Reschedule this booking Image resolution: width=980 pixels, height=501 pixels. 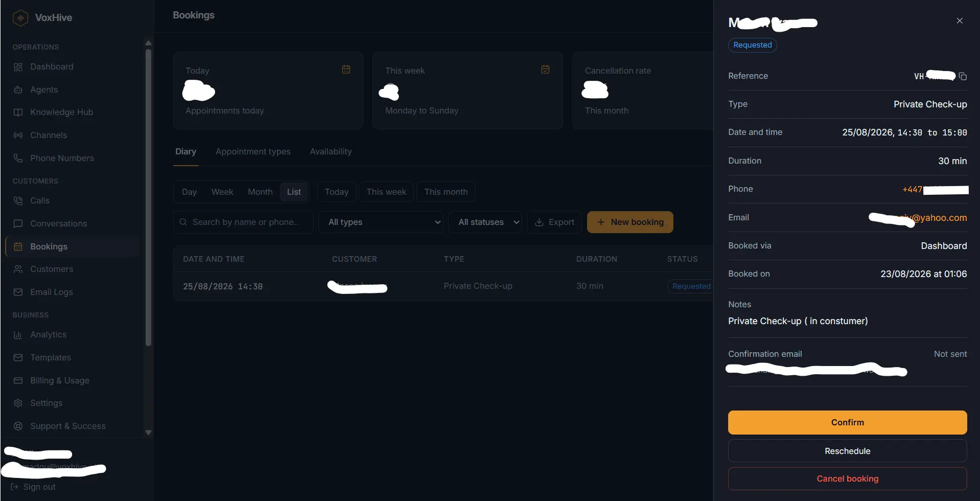coord(847,451)
